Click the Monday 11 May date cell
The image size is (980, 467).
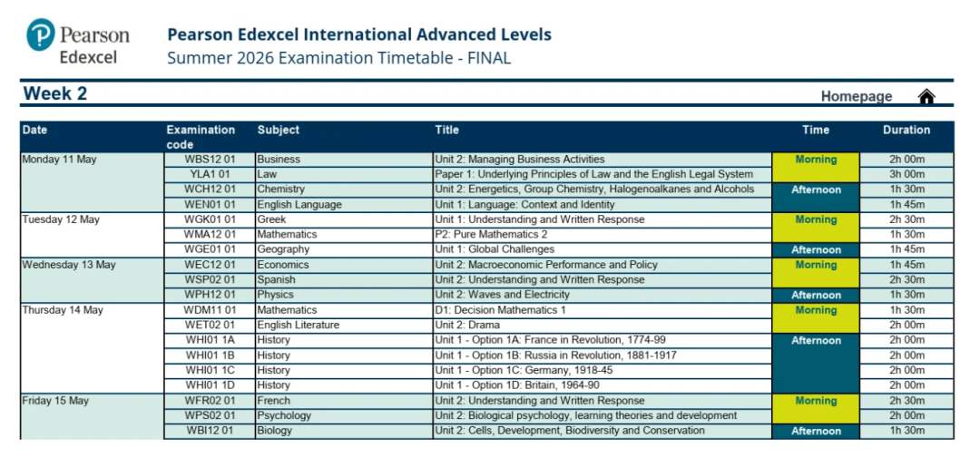60,159
